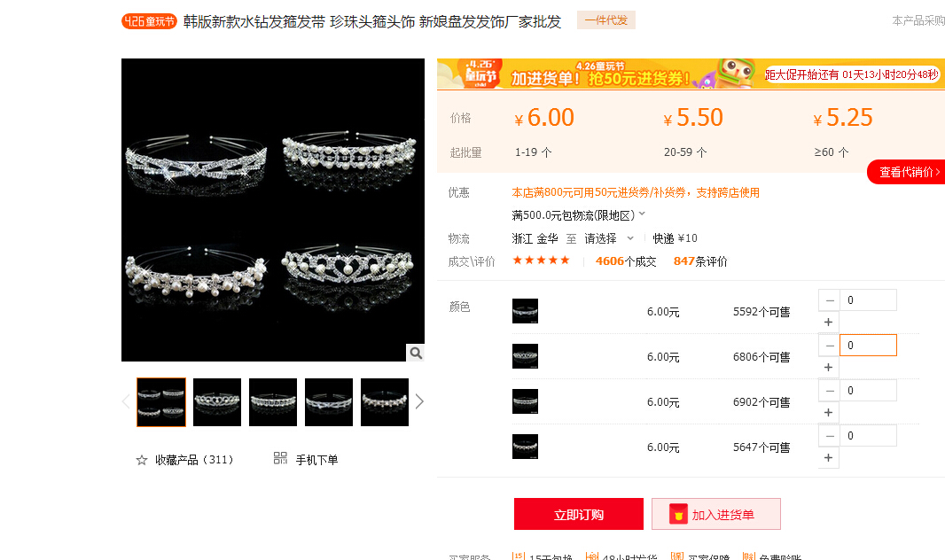
Task: Decrease quantity for fourth color option
Action: [829, 436]
